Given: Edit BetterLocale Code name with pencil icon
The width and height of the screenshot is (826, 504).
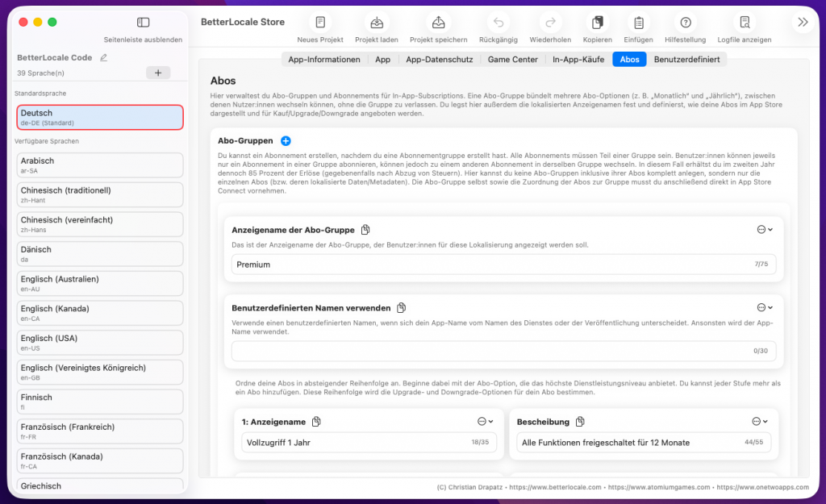Looking at the screenshot, I should point(103,58).
